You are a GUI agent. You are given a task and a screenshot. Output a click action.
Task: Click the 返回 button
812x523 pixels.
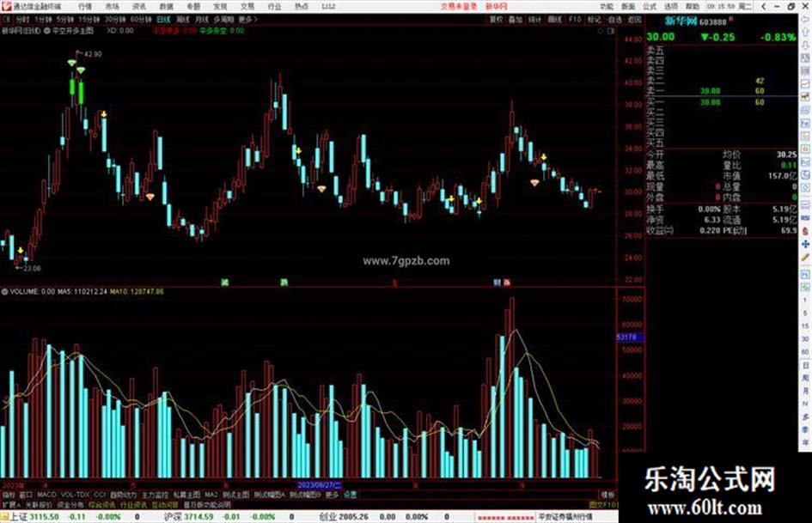(x=634, y=19)
